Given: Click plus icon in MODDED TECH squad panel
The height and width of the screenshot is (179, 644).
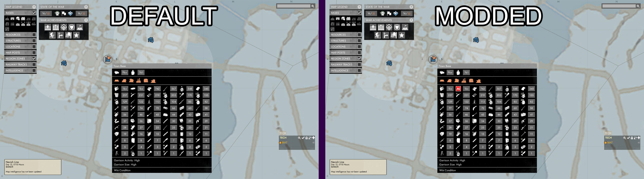Looking at the screenshot, I should (639, 138).
